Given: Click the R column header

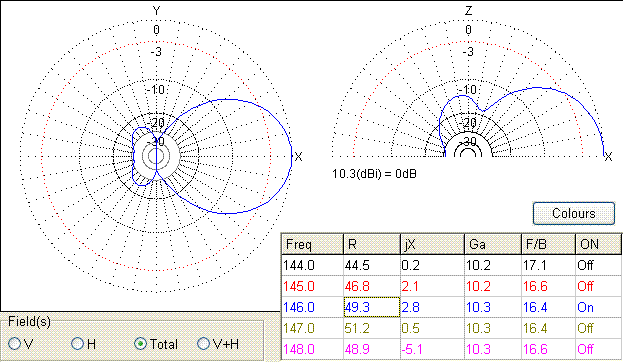Looking at the screenshot, I should (x=371, y=244).
